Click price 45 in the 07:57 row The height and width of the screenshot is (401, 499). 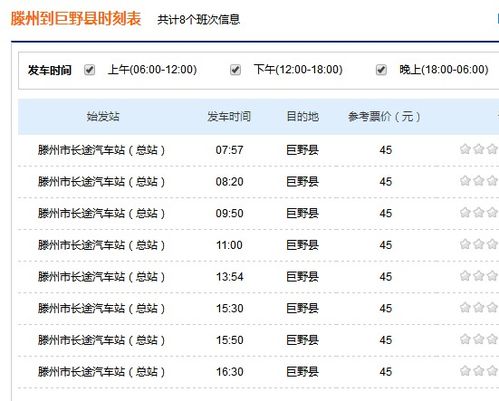click(x=386, y=150)
